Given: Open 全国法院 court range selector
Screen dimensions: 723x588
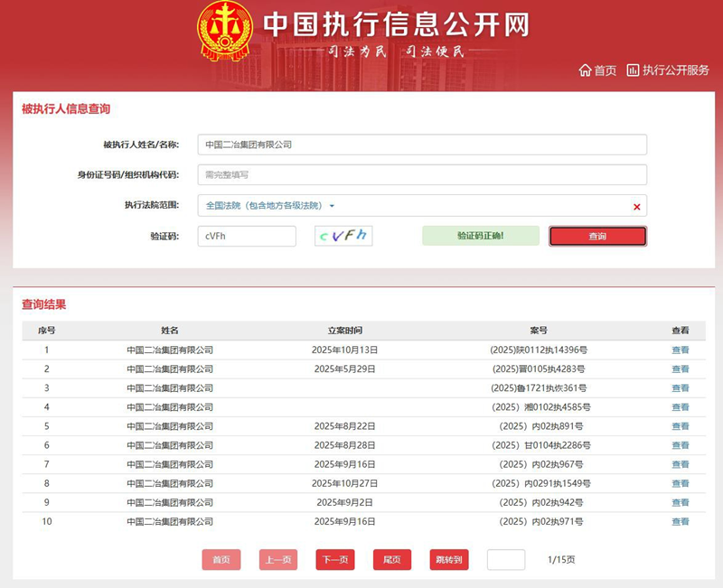Looking at the screenshot, I should pos(264,206).
